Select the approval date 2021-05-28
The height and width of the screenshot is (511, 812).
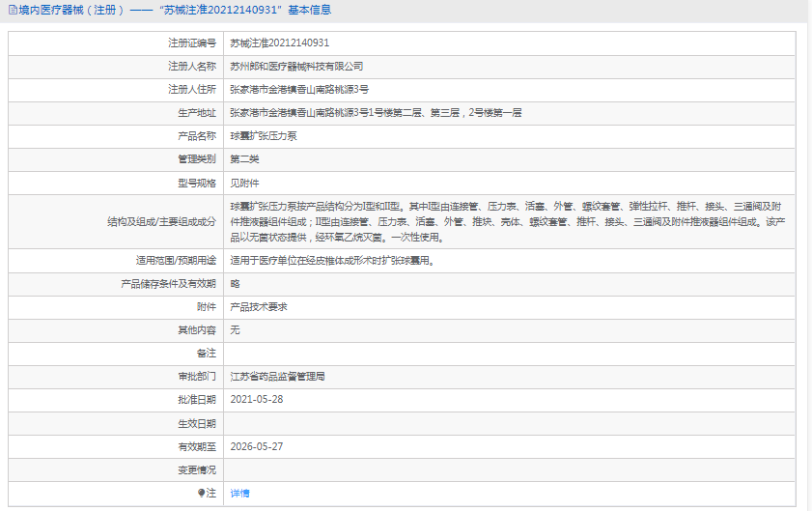[x=256, y=400]
